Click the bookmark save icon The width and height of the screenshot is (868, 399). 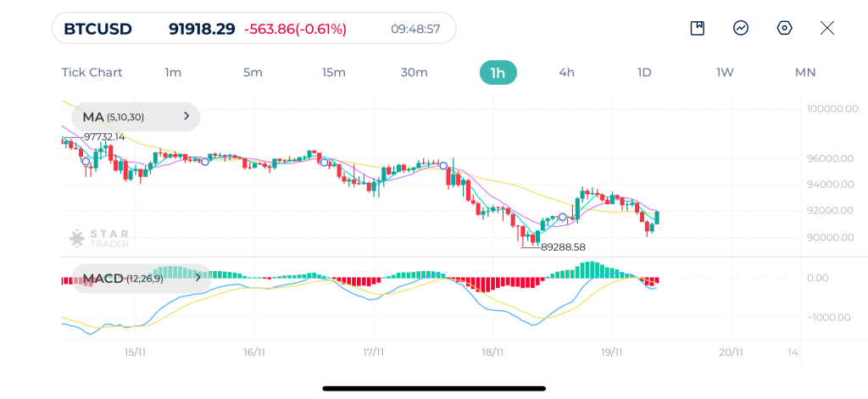[x=698, y=28]
